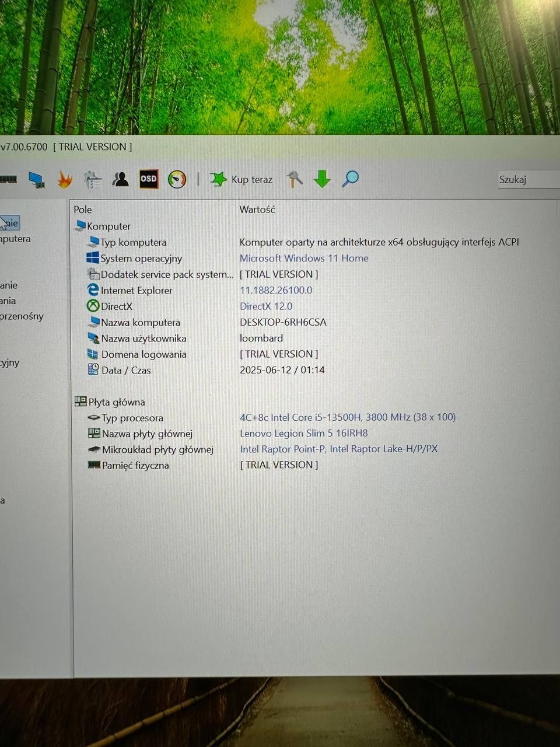Screen dimensions: 560x747
Task: Click the memory icon beside Pamięć fizyczna
Action: point(94,465)
